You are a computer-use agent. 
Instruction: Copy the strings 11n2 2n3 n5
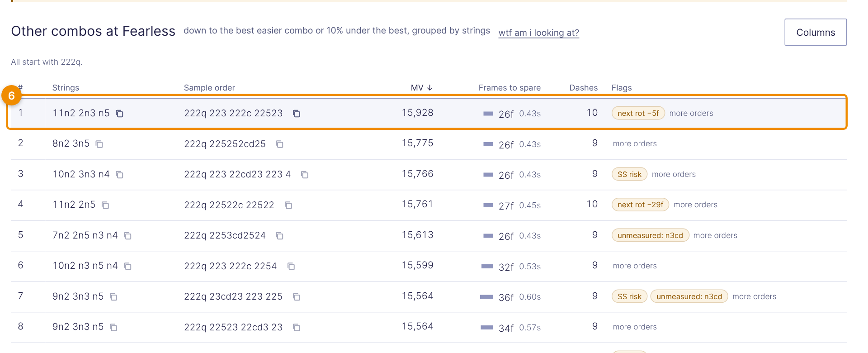[120, 114]
